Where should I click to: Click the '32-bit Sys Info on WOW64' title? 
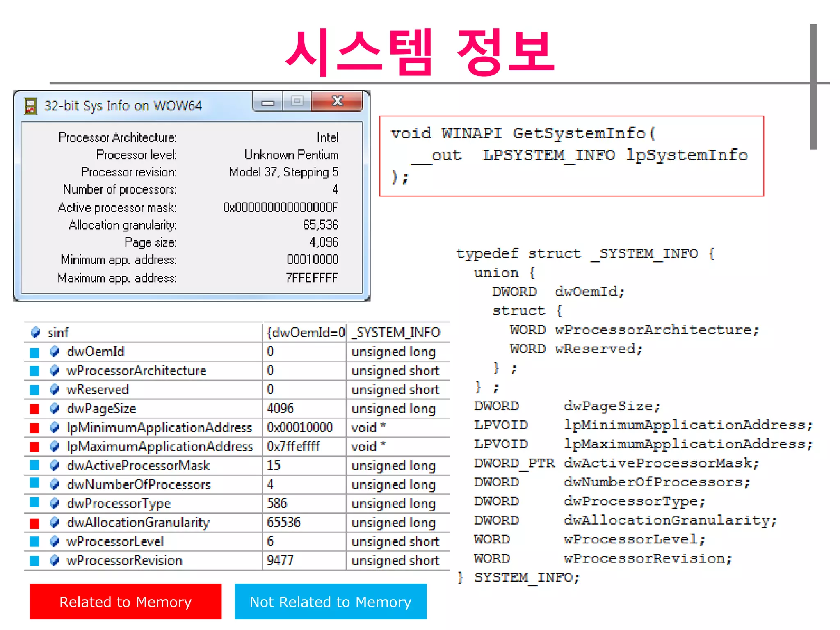coord(123,106)
